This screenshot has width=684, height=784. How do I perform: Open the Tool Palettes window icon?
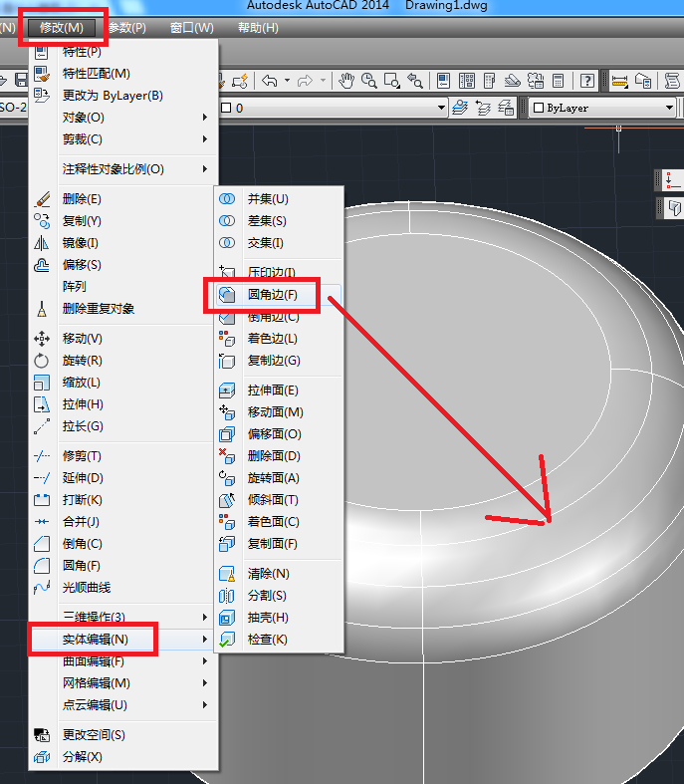point(490,81)
